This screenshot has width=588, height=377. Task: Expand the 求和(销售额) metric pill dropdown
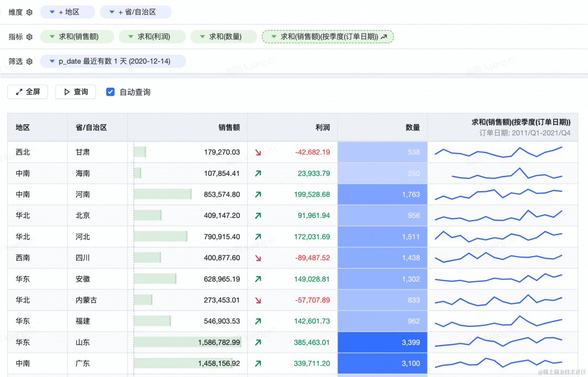click(x=53, y=37)
